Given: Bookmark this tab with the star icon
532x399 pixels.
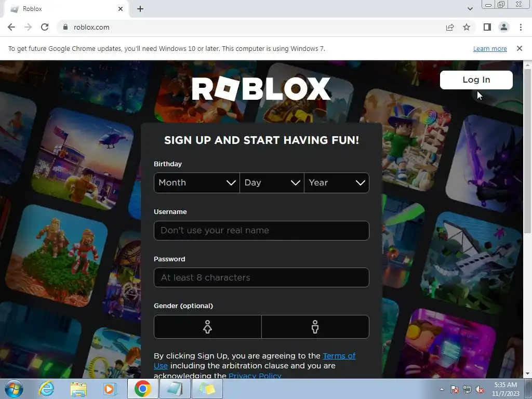Looking at the screenshot, I should [467, 27].
